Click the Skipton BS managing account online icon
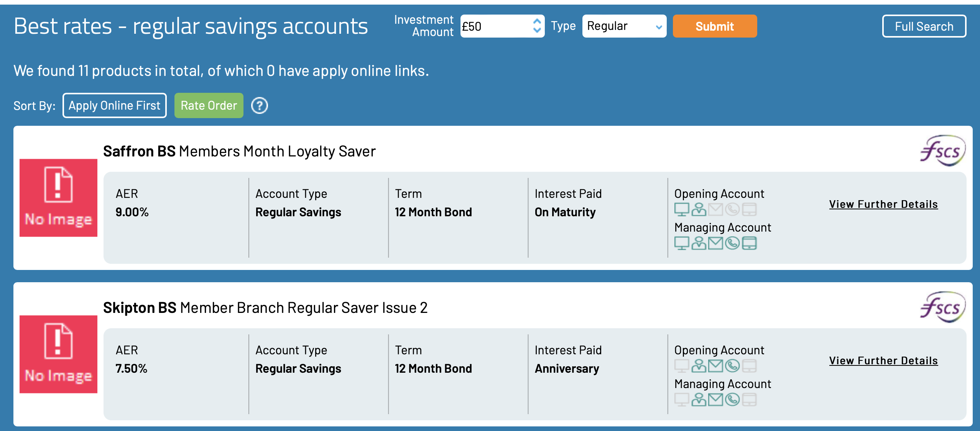The width and height of the screenshot is (980, 431). [682, 400]
